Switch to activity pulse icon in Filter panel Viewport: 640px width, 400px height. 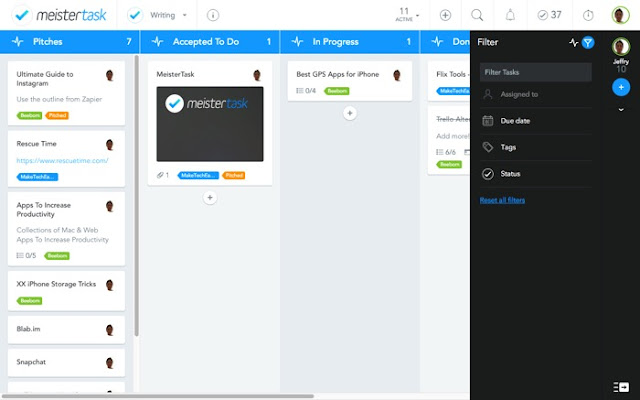click(574, 42)
